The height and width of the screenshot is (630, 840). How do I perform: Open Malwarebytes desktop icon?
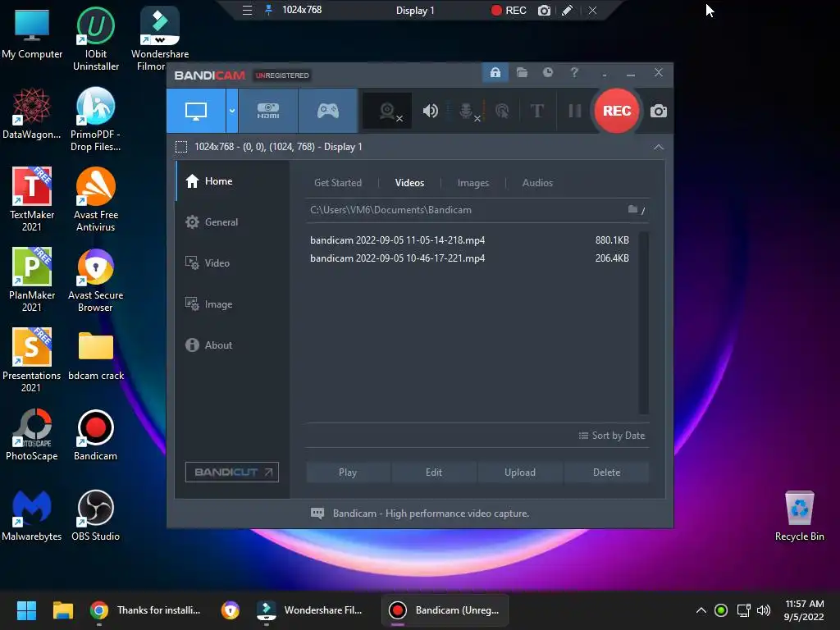tap(32, 515)
